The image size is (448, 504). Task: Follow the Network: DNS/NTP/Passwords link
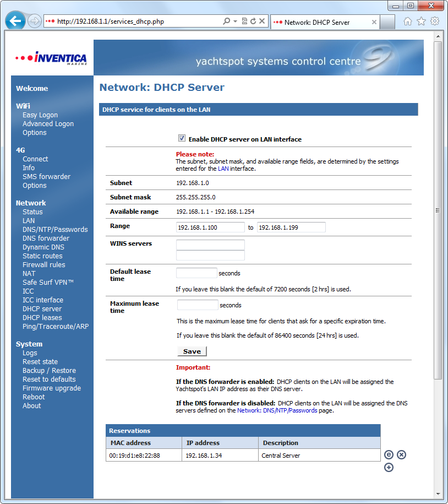coord(277,410)
